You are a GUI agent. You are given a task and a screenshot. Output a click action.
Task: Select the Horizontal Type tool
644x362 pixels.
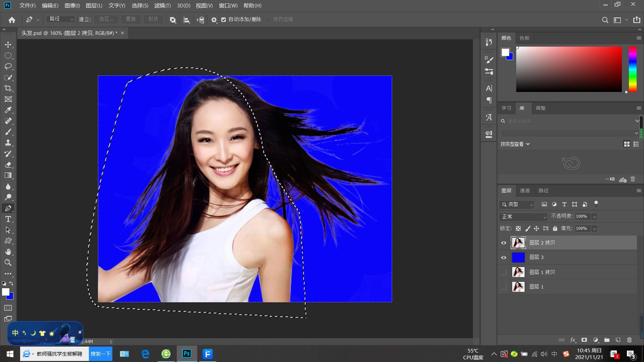[x=8, y=219]
